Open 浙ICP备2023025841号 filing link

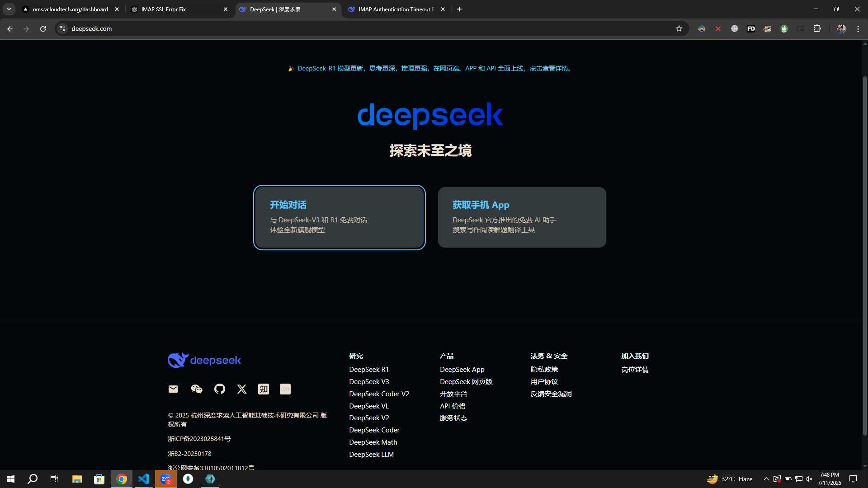tap(199, 439)
